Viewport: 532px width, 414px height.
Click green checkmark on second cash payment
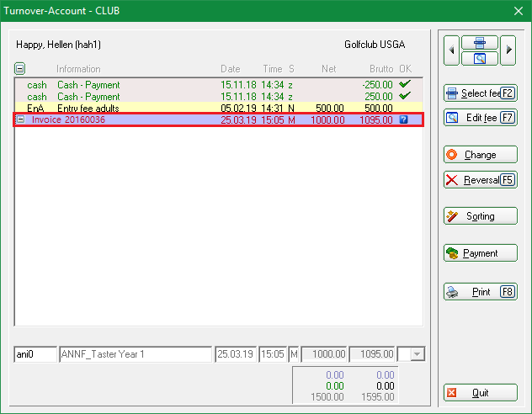405,96
